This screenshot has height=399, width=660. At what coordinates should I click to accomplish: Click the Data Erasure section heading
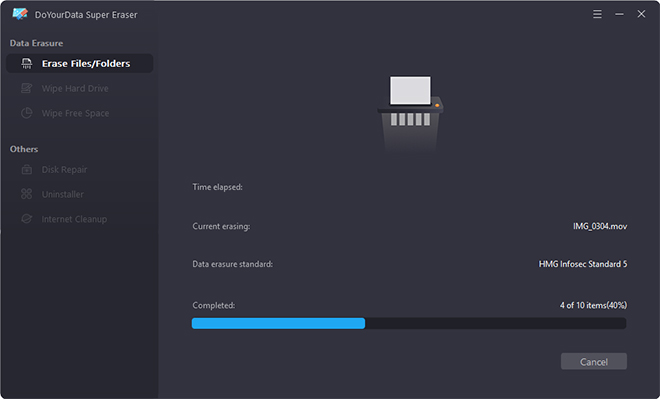(x=36, y=43)
